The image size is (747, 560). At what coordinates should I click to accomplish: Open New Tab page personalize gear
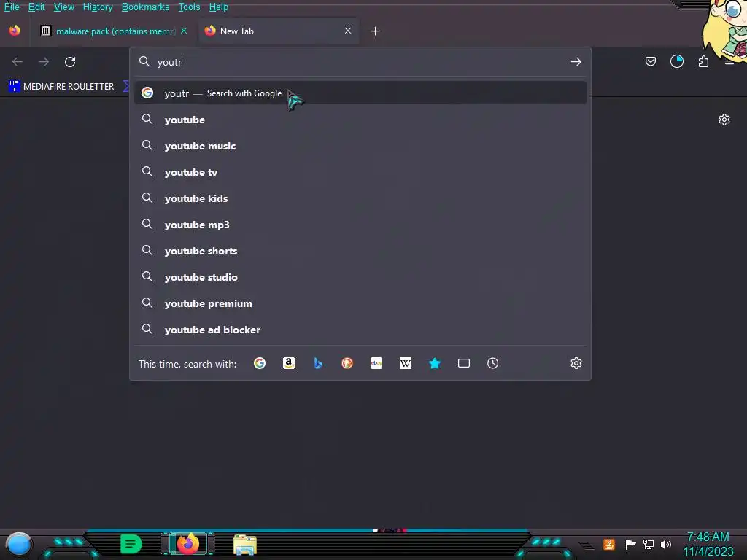[724, 120]
